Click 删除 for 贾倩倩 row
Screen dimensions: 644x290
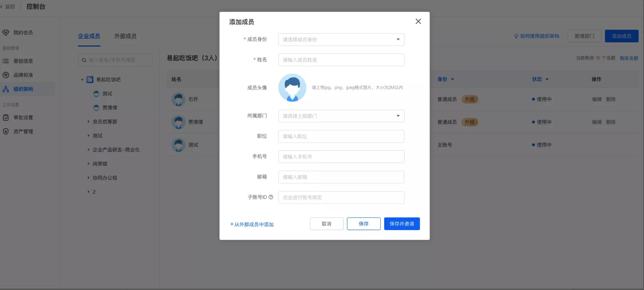click(611, 122)
